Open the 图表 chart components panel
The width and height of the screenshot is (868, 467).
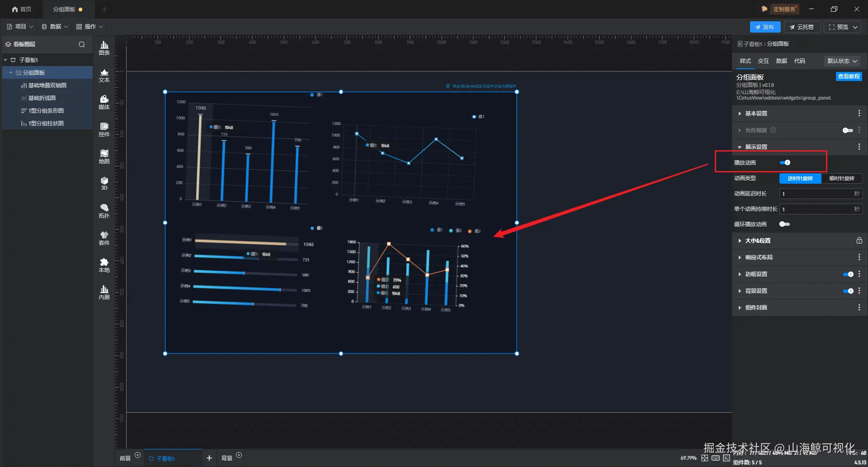[104, 48]
